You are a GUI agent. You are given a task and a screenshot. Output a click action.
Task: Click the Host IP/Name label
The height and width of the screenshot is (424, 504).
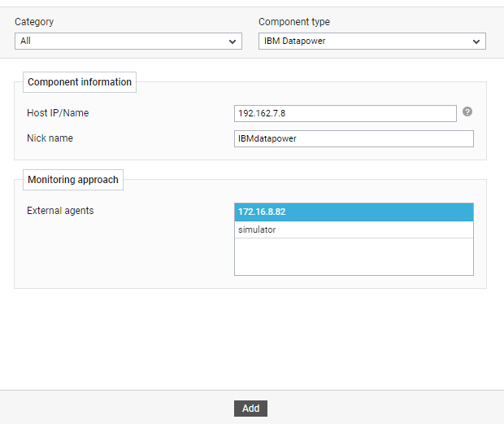(x=58, y=113)
